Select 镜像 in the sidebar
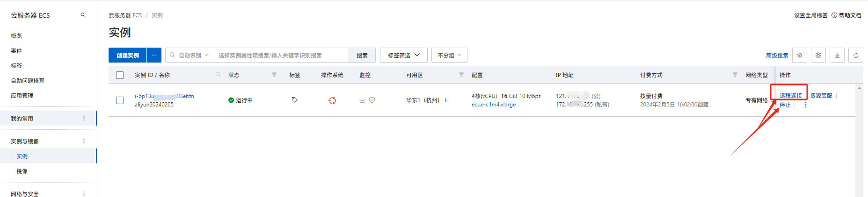The height and width of the screenshot is (197, 868). (22, 171)
